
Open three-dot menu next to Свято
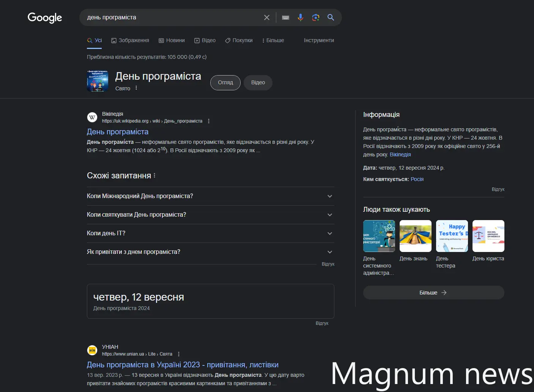(x=136, y=88)
